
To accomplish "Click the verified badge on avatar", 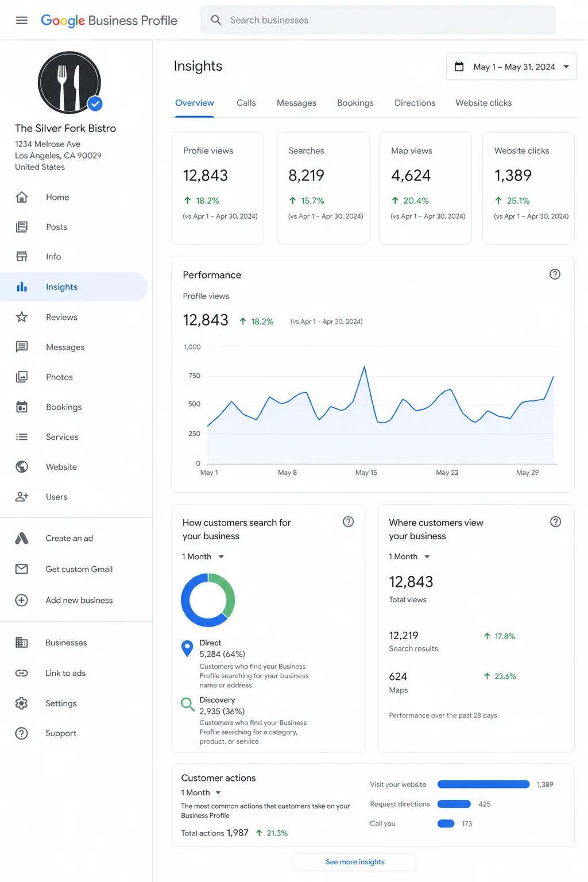I will [x=95, y=104].
